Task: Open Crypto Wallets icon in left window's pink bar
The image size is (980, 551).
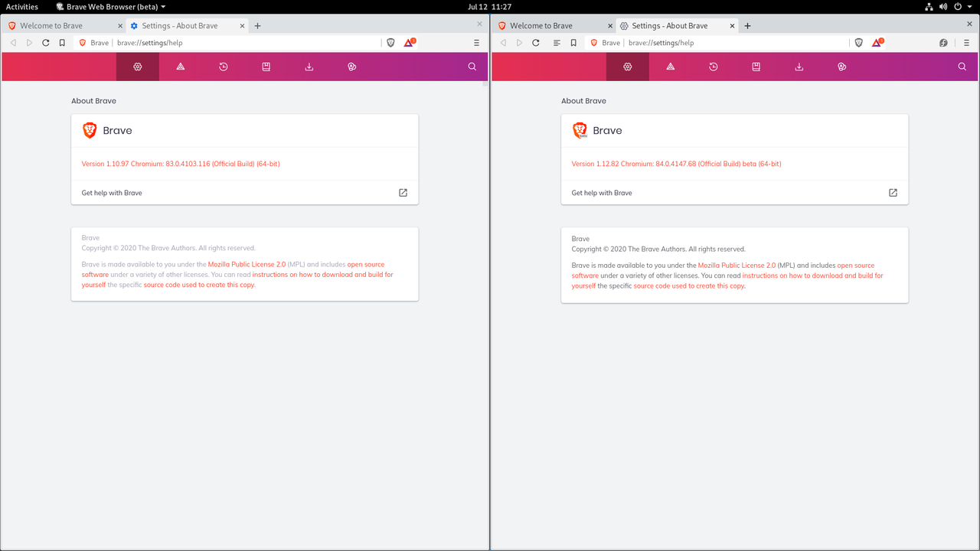Action: (352, 67)
